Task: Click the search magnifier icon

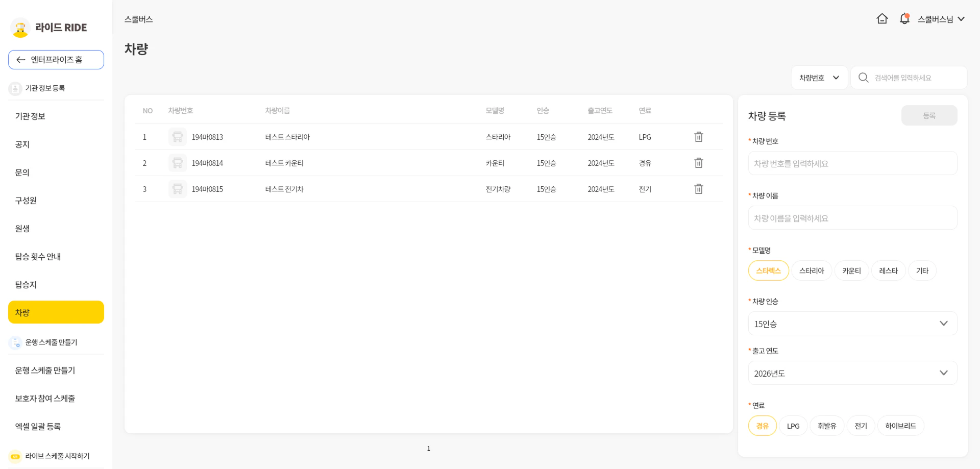Action: [864, 78]
